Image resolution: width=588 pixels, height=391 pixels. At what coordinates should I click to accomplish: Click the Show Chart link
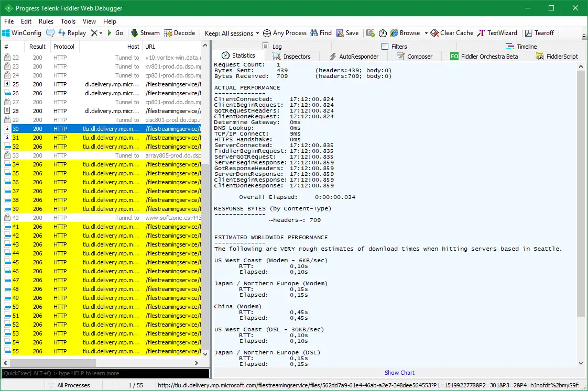coord(399,373)
